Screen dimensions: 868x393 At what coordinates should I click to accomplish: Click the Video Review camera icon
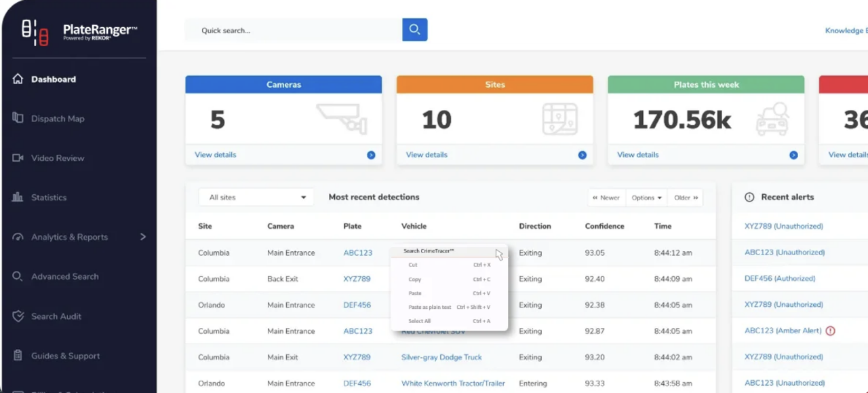pos(18,158)
